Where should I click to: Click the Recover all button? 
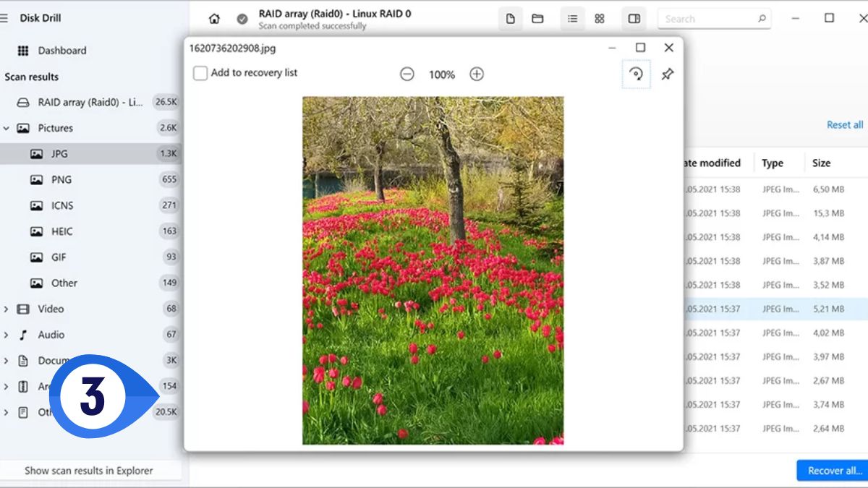click(833, 471)
